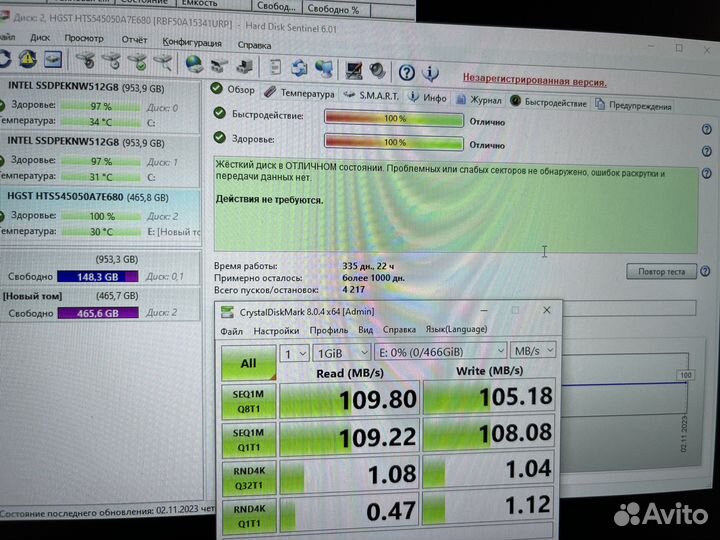The image size is (720, 540).
Task: Switch to the Инфо tab
Action: 428,97
